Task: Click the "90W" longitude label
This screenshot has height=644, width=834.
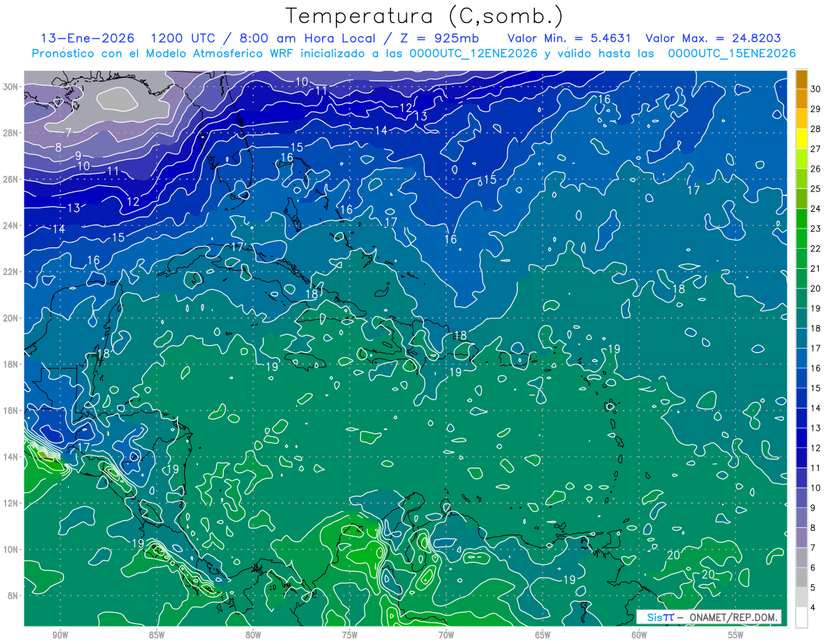Action: click(x=60, y=634)
